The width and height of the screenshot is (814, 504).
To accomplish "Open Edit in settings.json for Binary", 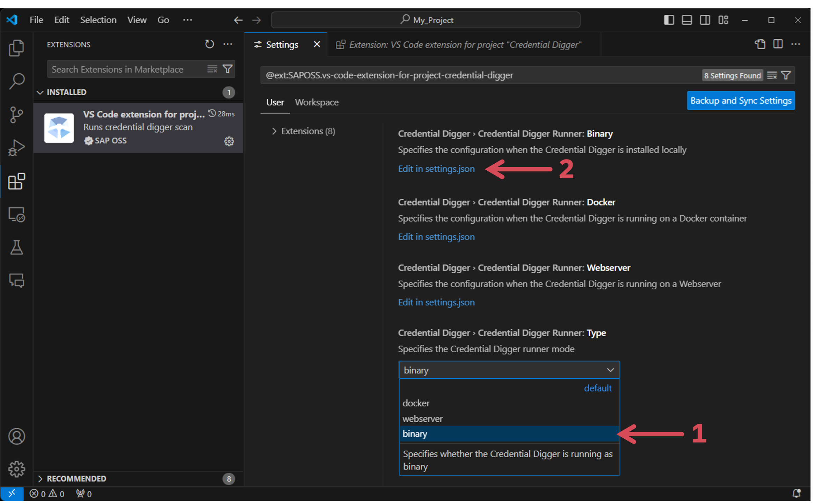I will coord(436,169).
